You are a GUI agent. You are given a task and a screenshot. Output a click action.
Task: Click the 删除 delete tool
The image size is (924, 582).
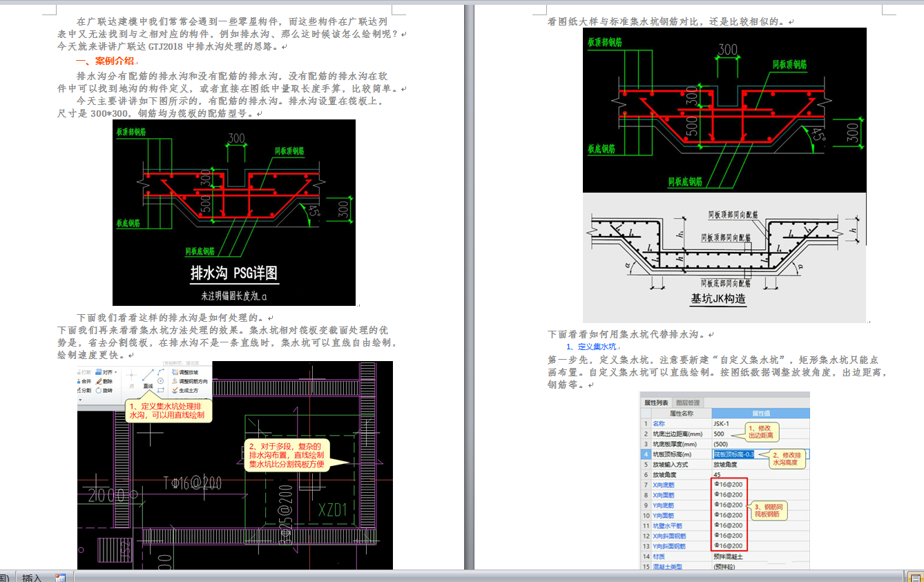pos(104,381)
